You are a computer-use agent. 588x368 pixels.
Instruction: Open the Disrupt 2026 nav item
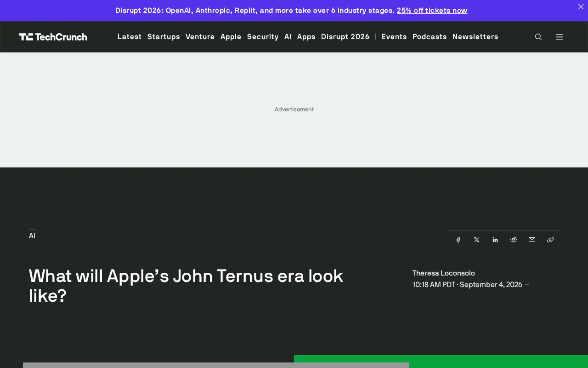[345, 37]
